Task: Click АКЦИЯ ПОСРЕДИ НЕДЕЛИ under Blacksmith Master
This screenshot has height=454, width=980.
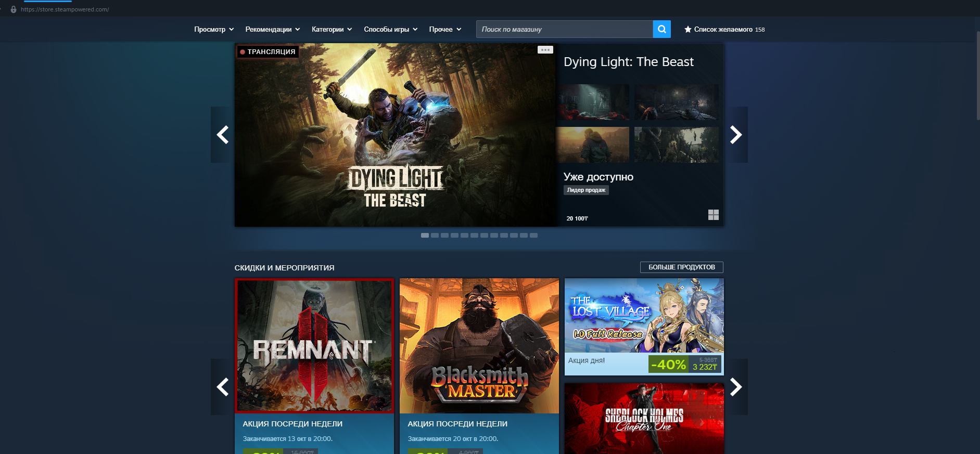Action: pos(457,424)
